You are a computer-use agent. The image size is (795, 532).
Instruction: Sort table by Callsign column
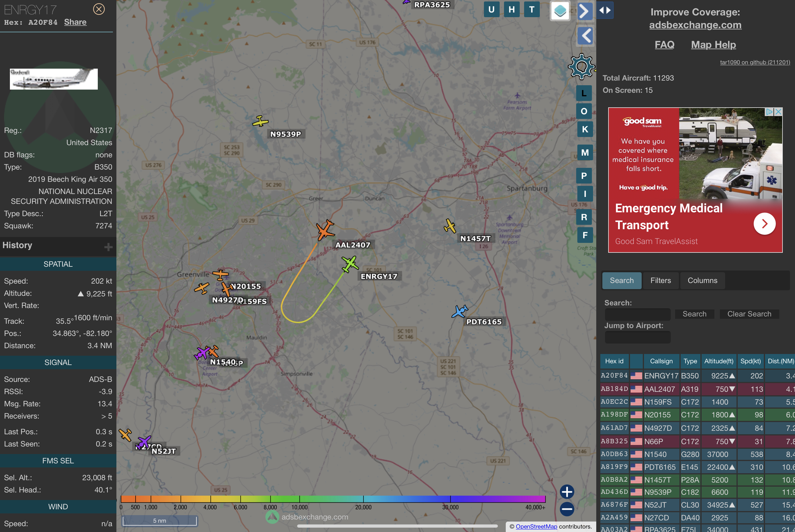pos(661,361)
